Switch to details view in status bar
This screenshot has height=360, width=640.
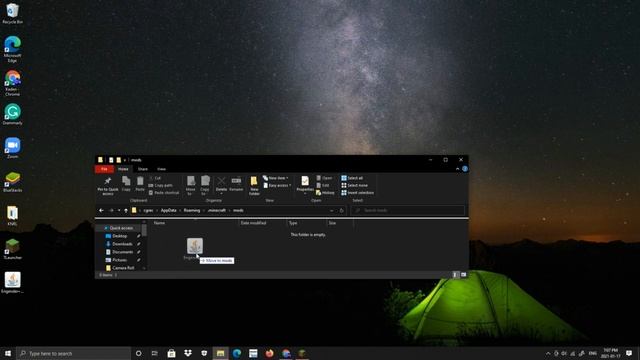[x=456, y=275]
